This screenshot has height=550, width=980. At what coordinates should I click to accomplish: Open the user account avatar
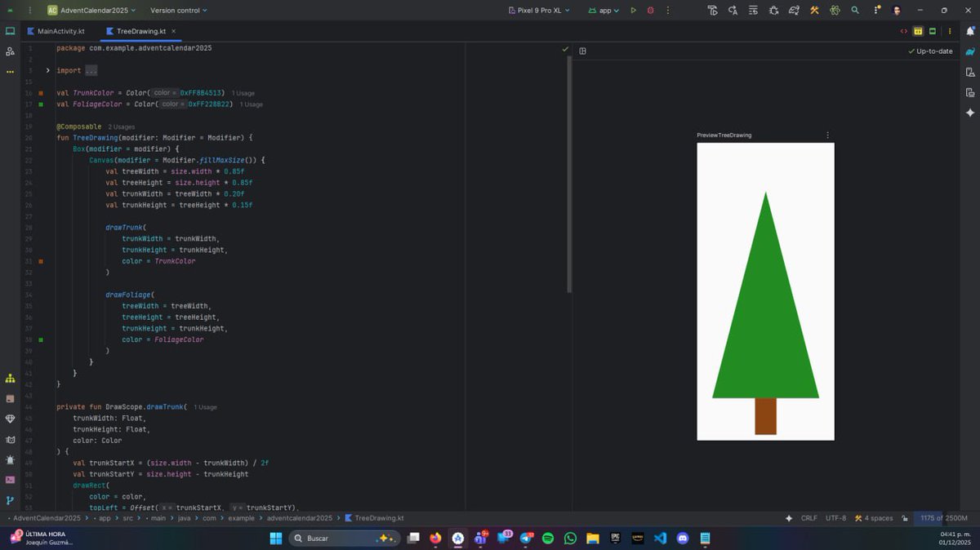(x=897, y=11)
